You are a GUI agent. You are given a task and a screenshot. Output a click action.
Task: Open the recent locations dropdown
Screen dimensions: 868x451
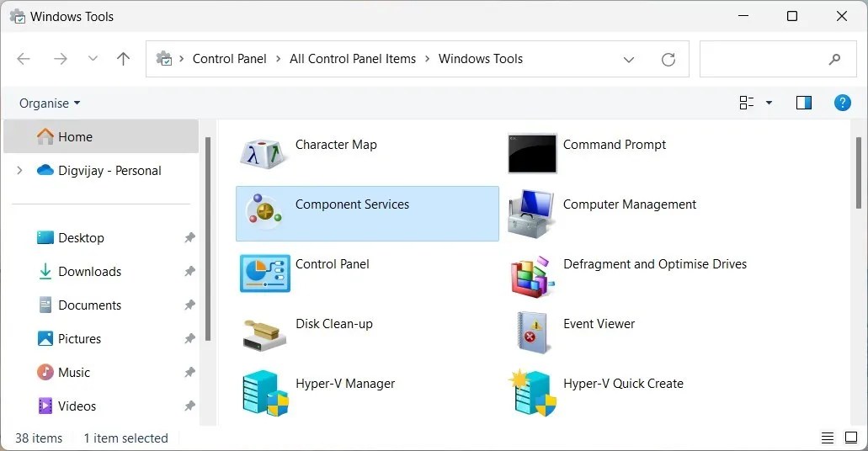(93, 59)
